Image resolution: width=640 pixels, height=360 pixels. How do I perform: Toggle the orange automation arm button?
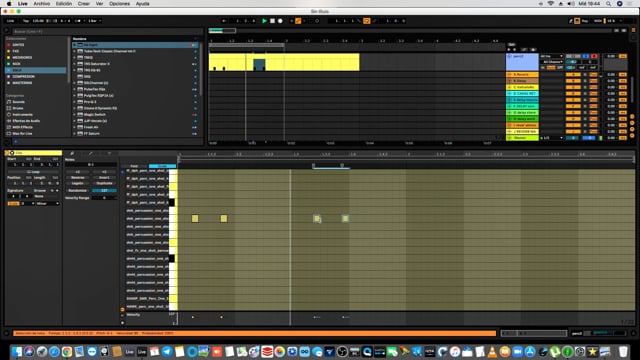(298, 21)
